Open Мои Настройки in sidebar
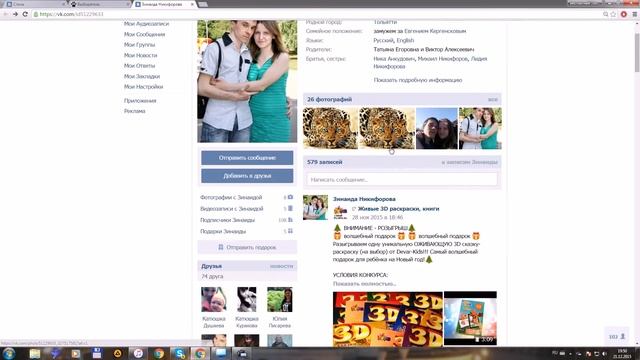This screenshot has height=360, width=640. click(x=143, y=87)
